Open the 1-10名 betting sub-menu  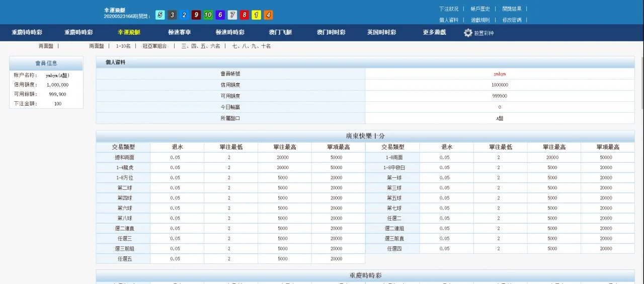pos(123,46)
